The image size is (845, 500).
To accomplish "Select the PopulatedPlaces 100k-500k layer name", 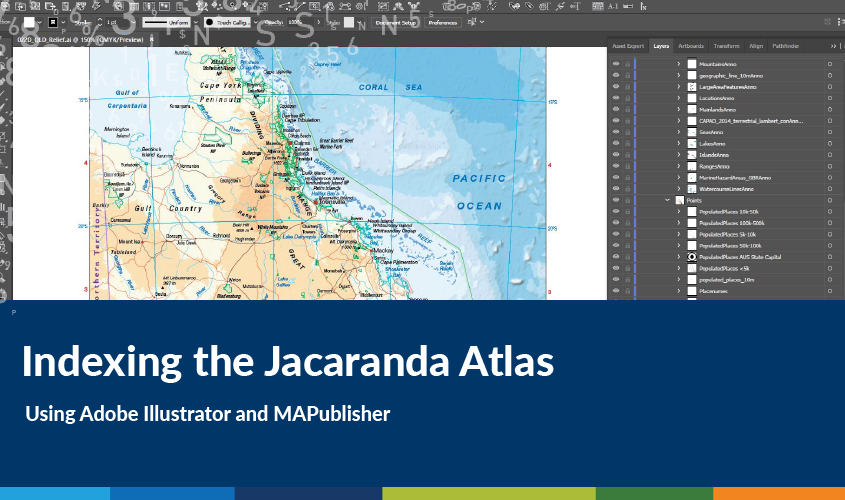I will click(732, 223).
